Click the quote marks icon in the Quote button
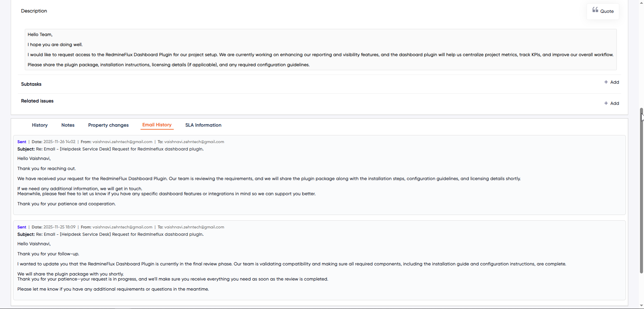Image resolution: width=644 pixels, height=309 pixels. point(596,10)
